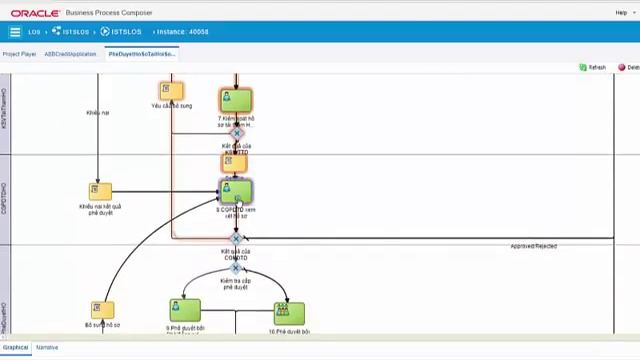Screen dimensions: 640x360
Task: Switch to the Project Player tab
Action: [19, 54]
